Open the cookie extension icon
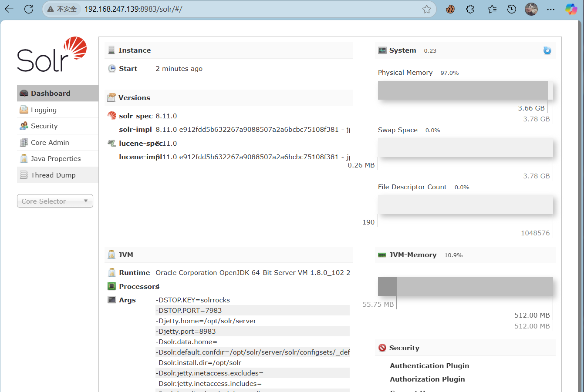The width and height of the screenshot is (584, 392). click(x=450, y=9)
